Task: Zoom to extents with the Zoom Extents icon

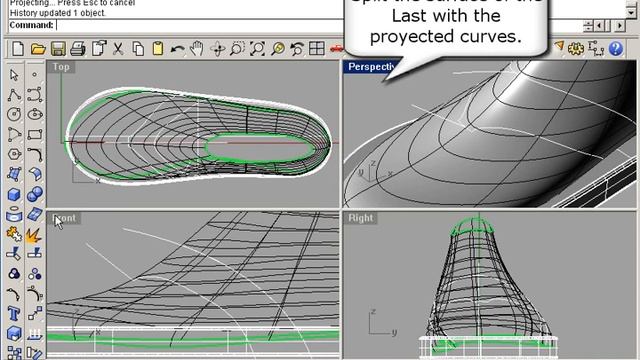Action: (x=257, y=49)
